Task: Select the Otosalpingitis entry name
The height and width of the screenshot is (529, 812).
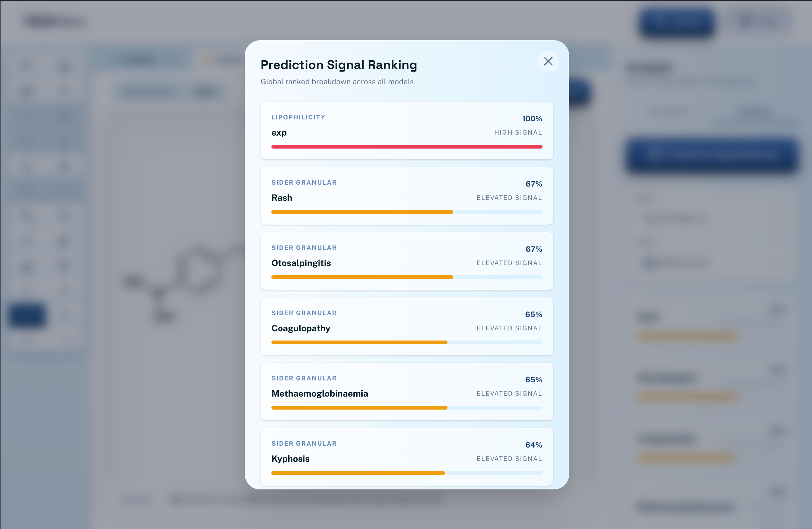Action: [x=301, y=263]
